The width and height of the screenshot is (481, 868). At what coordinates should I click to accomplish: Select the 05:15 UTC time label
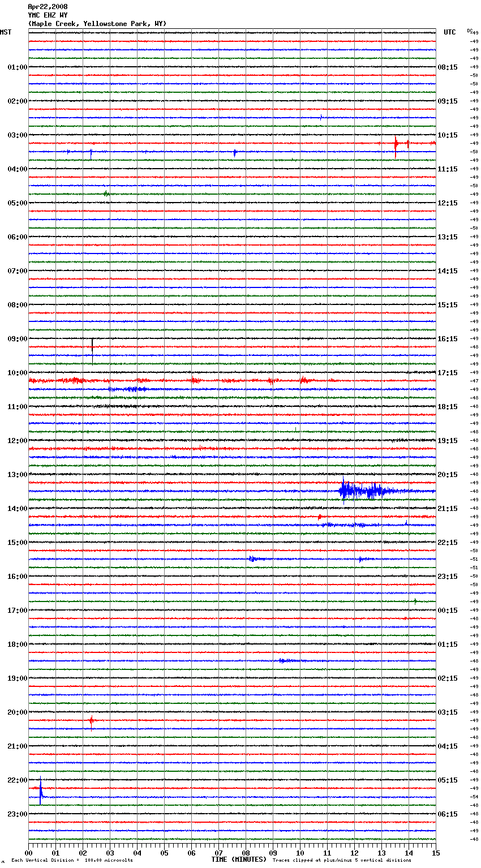tap(448, 780)
